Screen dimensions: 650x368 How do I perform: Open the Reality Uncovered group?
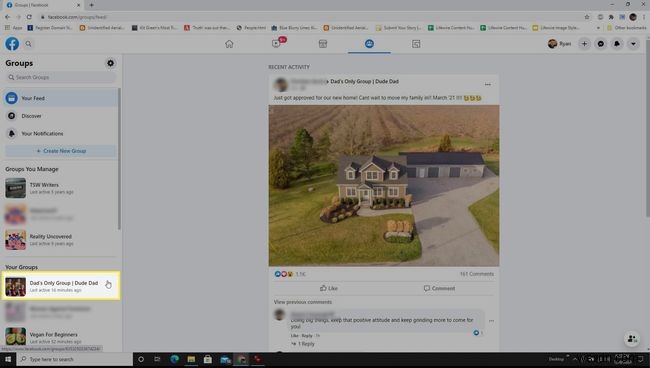click(x=61, y=240)
